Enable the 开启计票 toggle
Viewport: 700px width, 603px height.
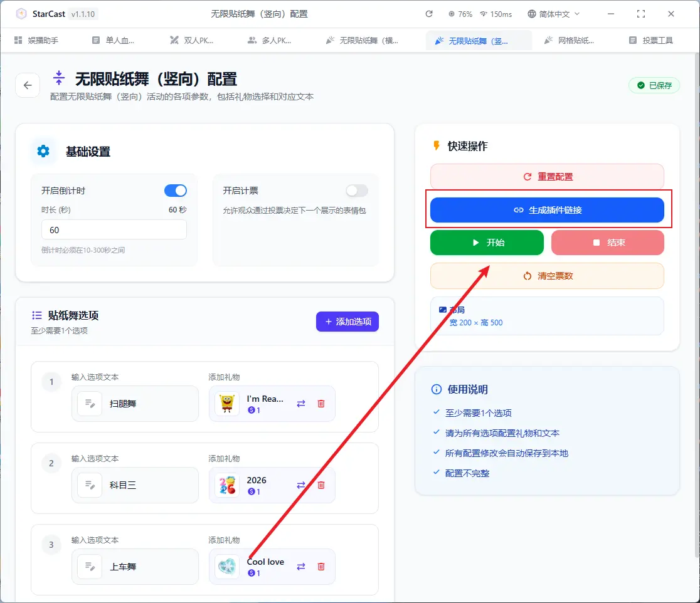[357, 191]
